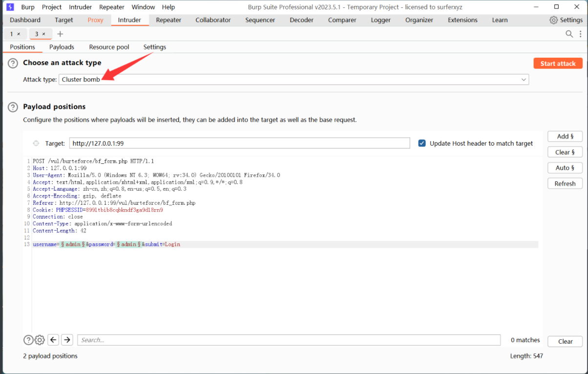This screenshot has height=374, width=588.
Task: Open the Repeater menu
Action: [x=112, y=7]
